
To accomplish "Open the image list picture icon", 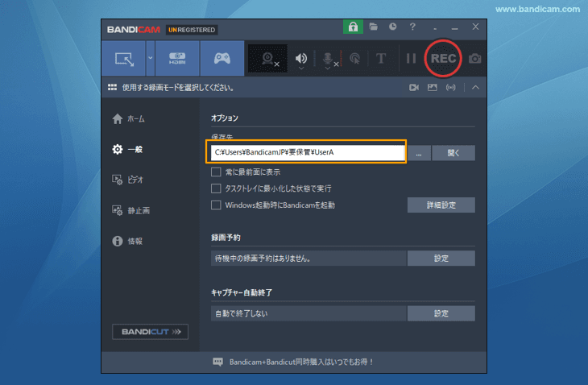I will point(433,87).
